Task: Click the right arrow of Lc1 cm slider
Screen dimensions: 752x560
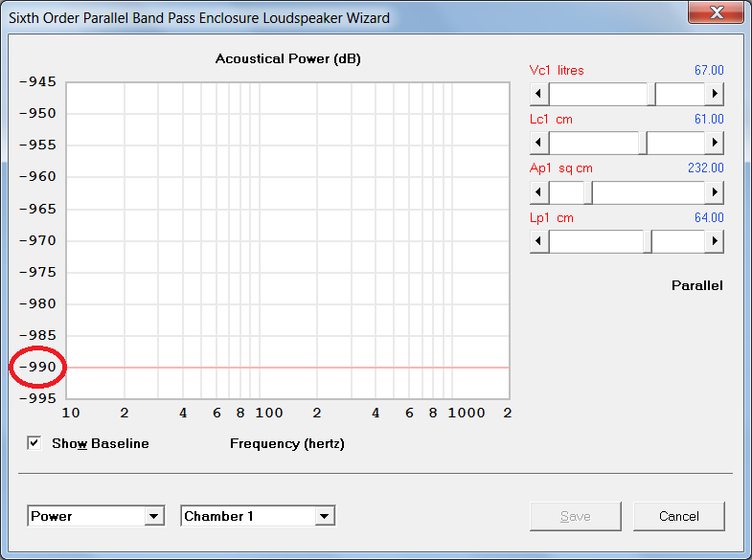Action: coord(714,143)
